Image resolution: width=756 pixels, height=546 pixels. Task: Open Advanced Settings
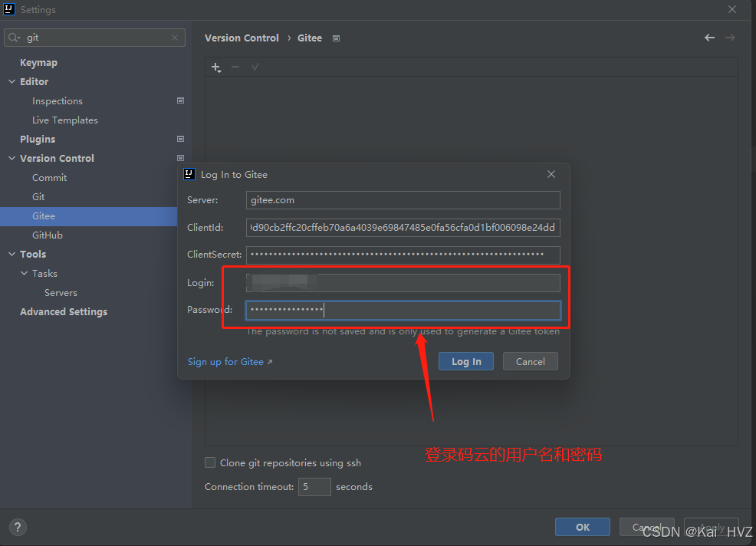[x=64, y=312]
